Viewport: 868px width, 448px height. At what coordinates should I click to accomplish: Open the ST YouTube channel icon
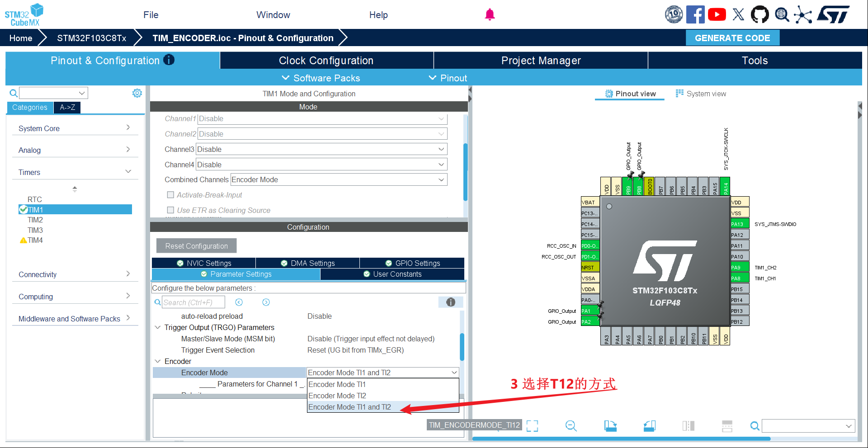pyautogui.click(x=717, y=14)
